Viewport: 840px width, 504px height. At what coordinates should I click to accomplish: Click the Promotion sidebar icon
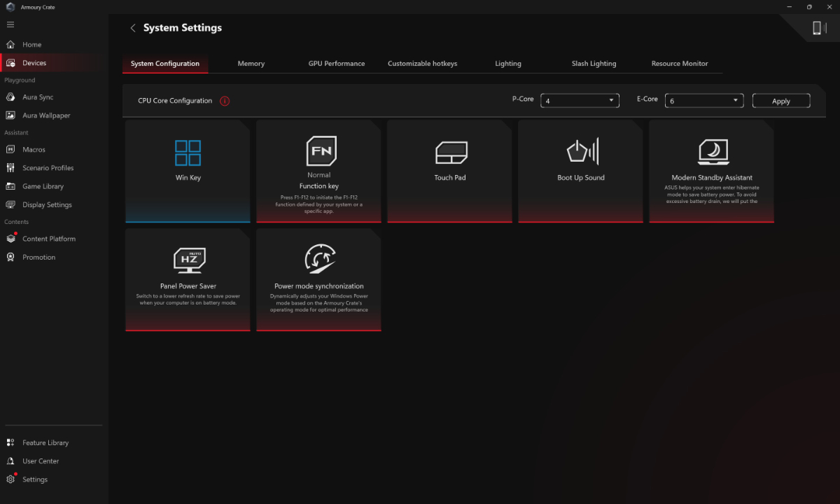coord(10,257)
